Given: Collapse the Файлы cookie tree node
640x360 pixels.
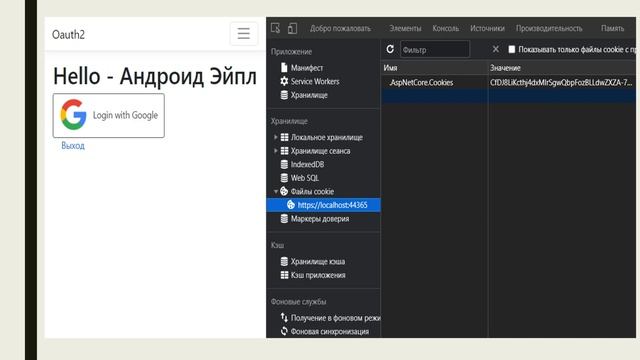Looking at the screenshot, I should tap(276, 191).
